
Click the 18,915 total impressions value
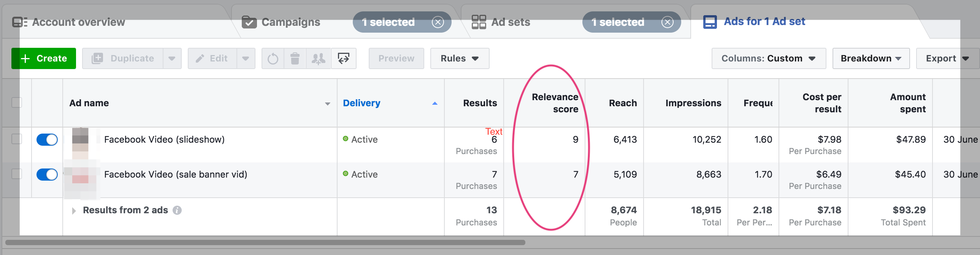coord(706,210)
